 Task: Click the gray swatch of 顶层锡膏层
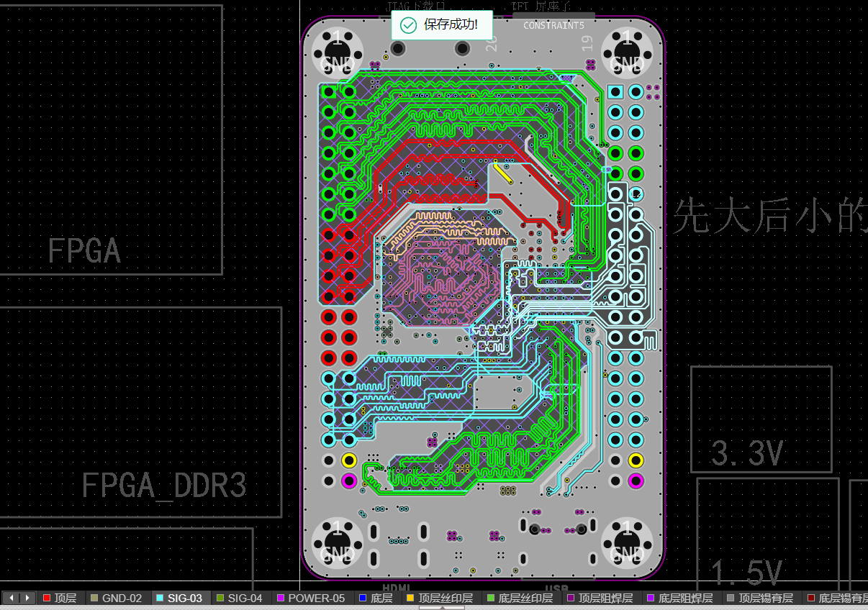pos(731,598)
